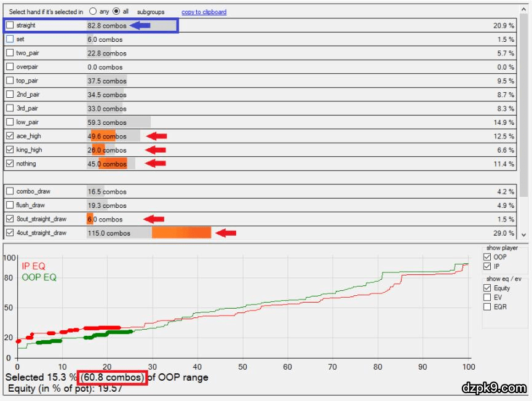Screen dimensions: 532x401
Task: Uncheck the 4out_straight_draw checkbox
Action: (x=10, y=233)
